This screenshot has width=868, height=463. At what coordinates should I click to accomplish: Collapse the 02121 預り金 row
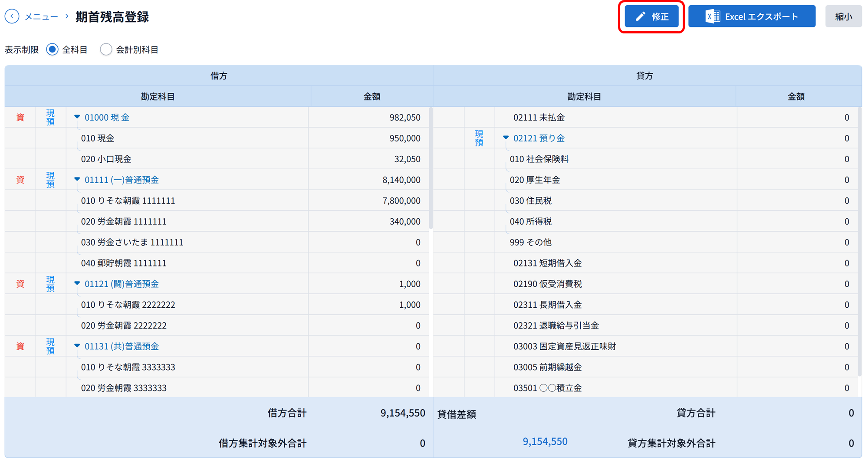506,138
